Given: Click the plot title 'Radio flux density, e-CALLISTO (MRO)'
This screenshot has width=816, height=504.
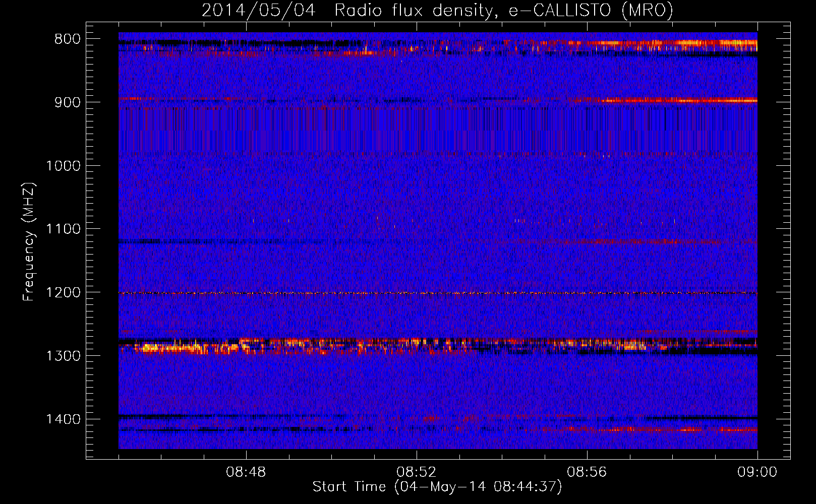Looking at the screenshot, I should tap(504, 10).
